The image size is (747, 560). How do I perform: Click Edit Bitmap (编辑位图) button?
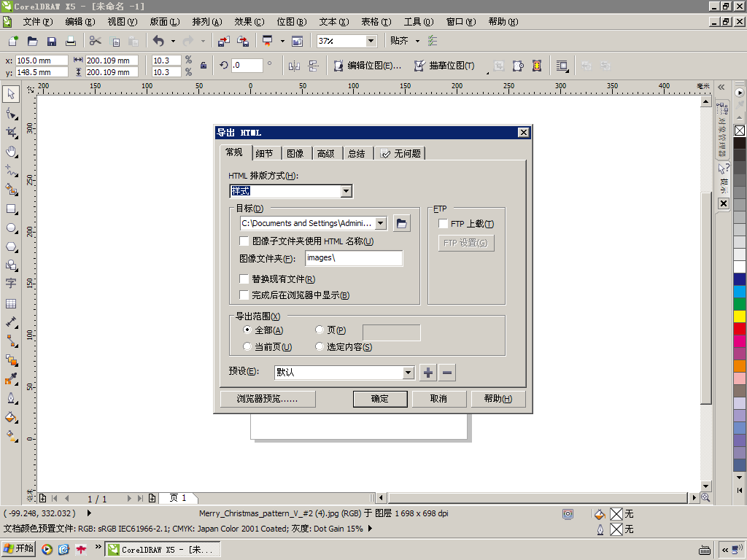[368, 66]
